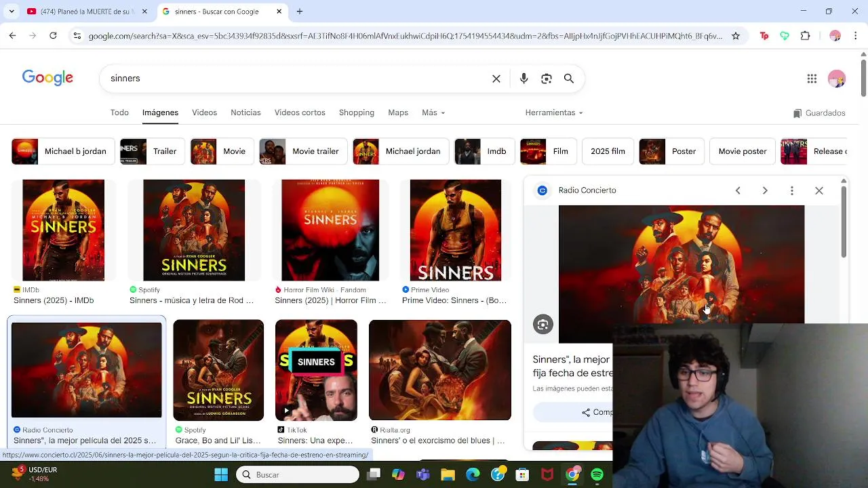The width and height of the screenshot is (868, 488).
Task: Search inside image with Lens button
Action: [542, 325]
